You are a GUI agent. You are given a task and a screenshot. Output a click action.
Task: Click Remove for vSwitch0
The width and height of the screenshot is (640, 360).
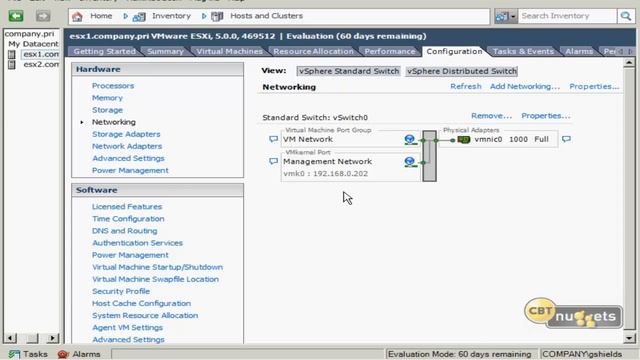pyautogui.click(x=491, y=116)
